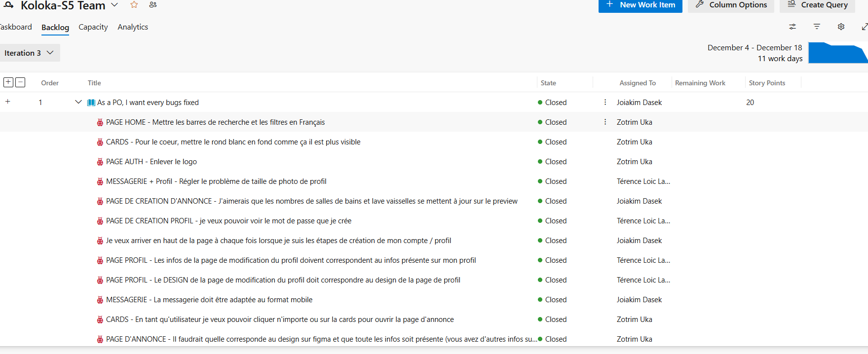Screen dimensions: 868x354
Task: Open team members icon next to star
Action: (x=153, y=5)
